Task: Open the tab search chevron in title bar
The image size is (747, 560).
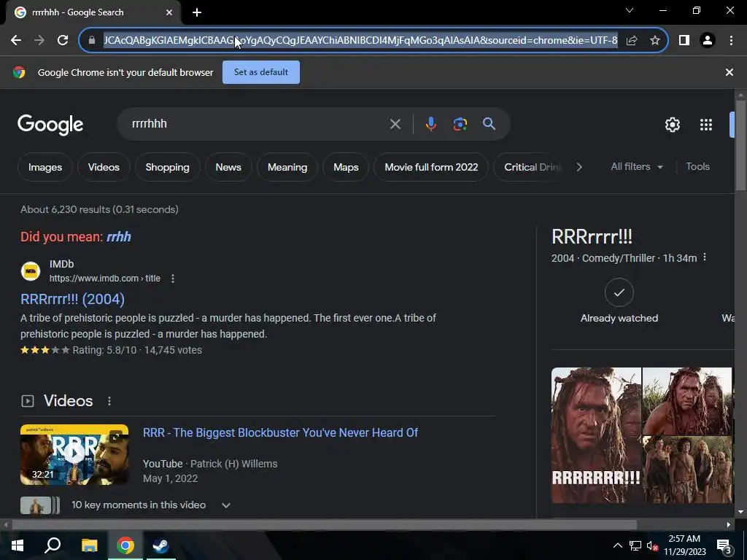Action: [630, 10]
